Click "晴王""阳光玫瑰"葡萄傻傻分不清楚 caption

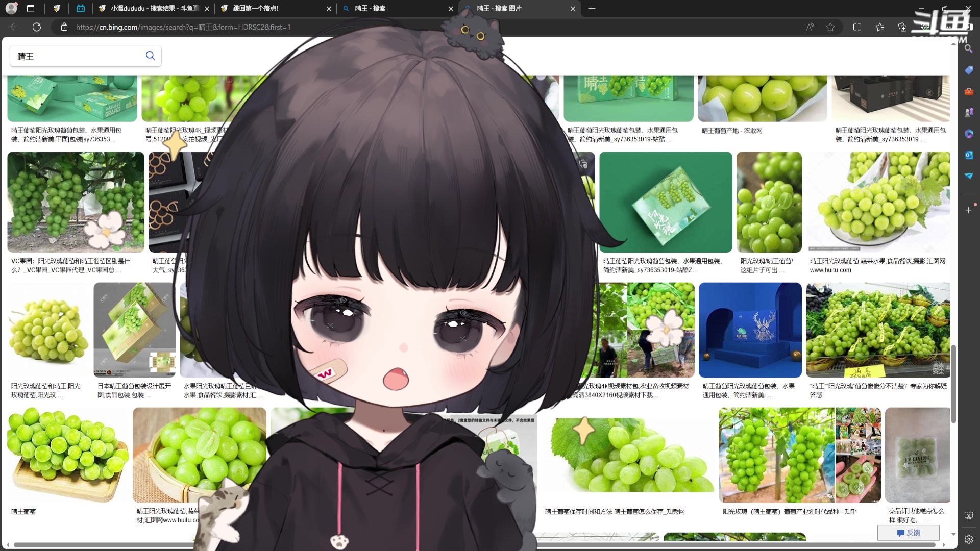coord(878,390)
